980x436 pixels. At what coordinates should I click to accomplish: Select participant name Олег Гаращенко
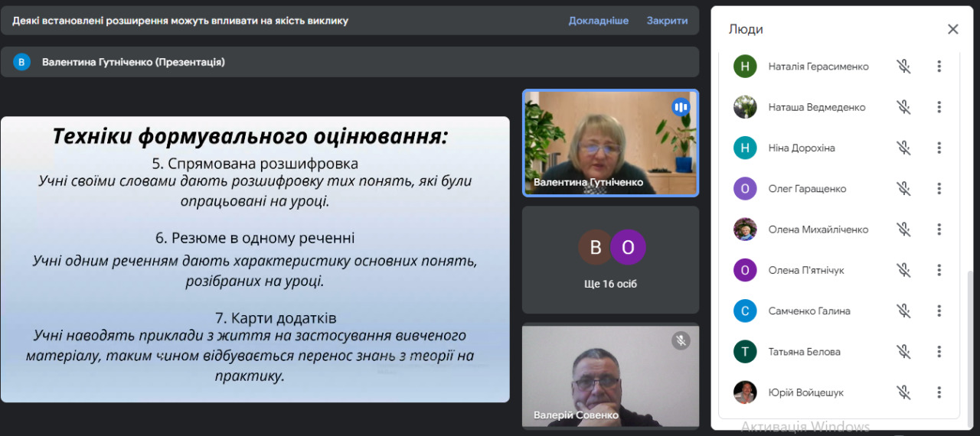(807, 188)
